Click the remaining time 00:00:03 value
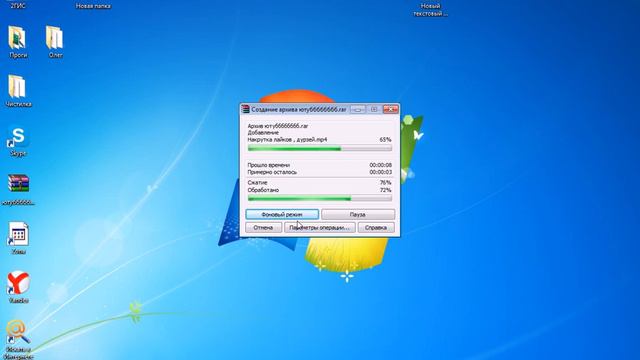Viewport: 640px width, 360px height. click(x=380, y=172)
